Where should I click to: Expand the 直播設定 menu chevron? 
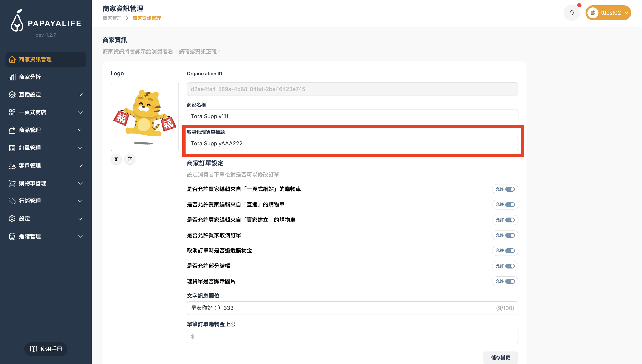[80, 95]
